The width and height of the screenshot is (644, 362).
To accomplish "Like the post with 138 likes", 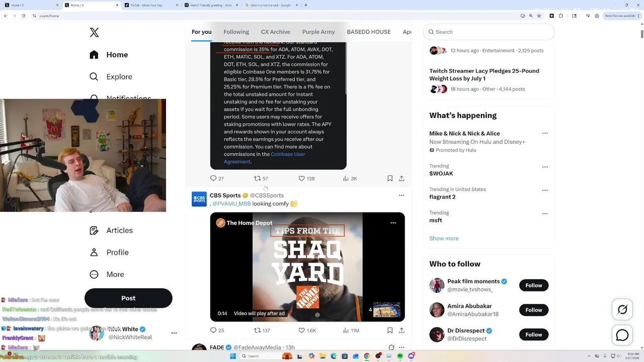I will [x=306, y=178].
